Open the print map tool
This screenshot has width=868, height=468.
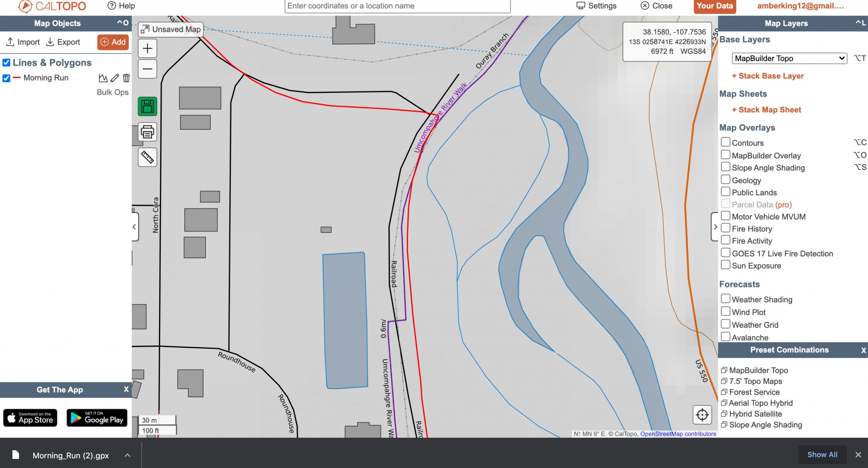click(147, 132)
